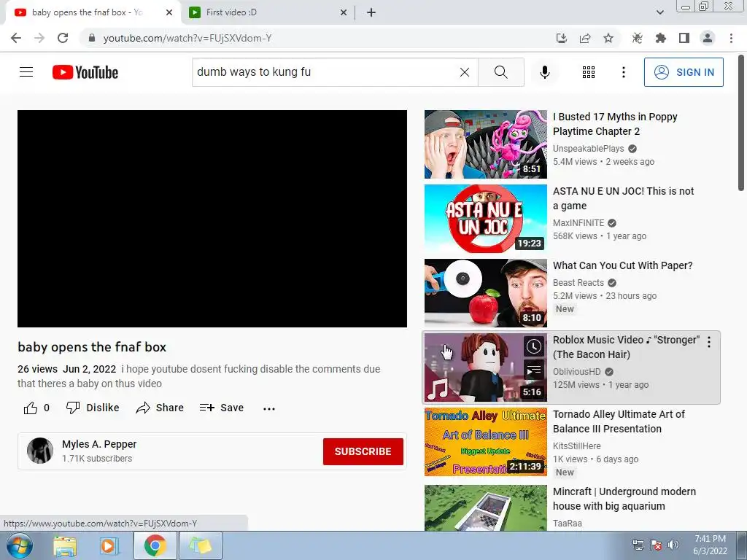747x560 pixels.
Task: Open Windows Explorer from taskbar
Action: pyautogui.click(x=65, y=545)
